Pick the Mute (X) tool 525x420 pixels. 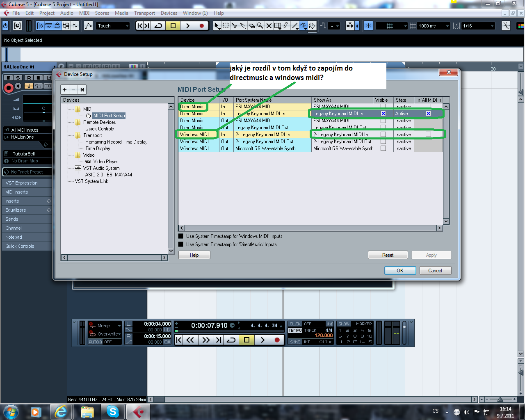coord(269,26)
